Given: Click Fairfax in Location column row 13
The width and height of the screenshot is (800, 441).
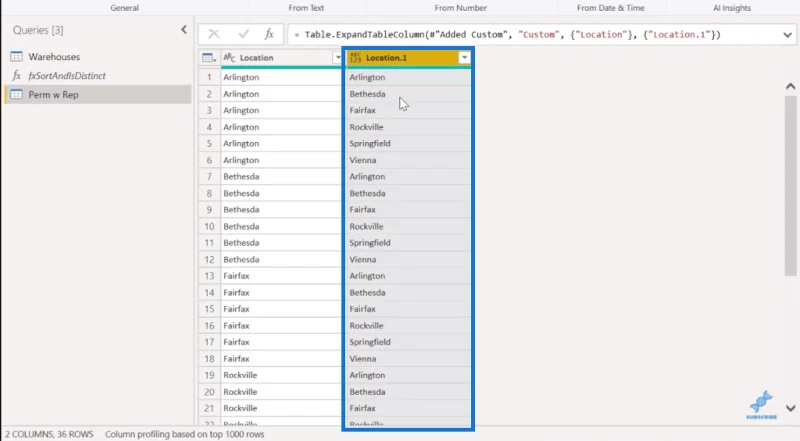Looking at the screenshot, I should point(236,276).
